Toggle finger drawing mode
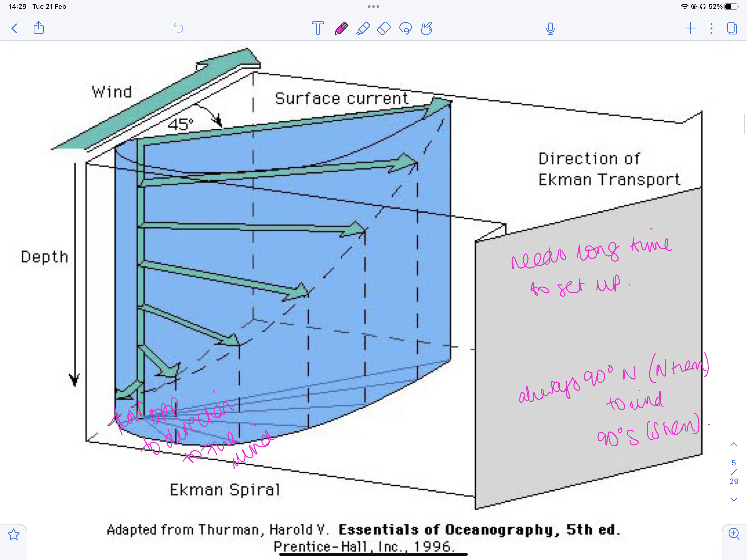The width and height of the screenshot is (747, 560). click(x=427, y=28)
